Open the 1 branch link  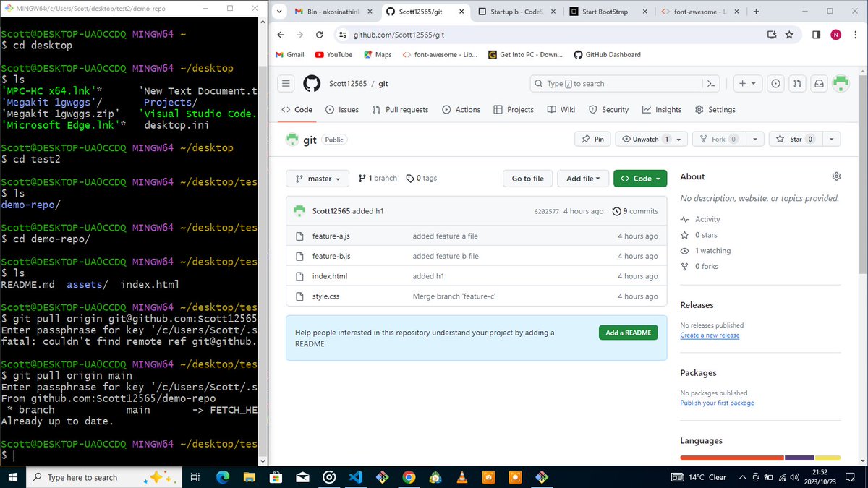(x=378, y=179)
